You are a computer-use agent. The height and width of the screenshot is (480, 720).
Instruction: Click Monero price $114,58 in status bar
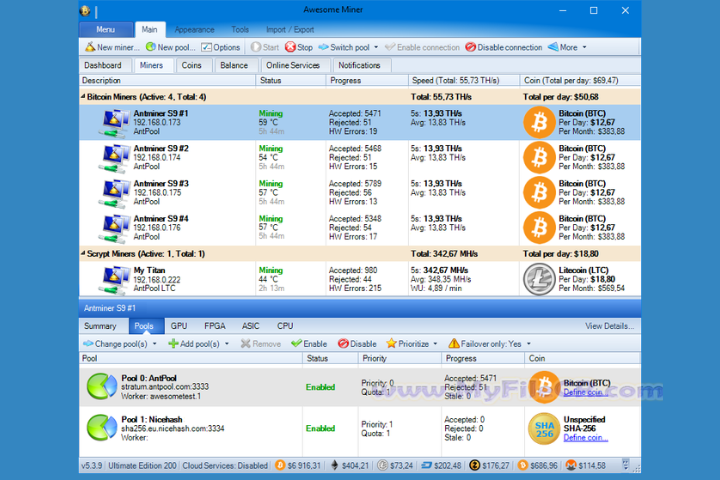[586, 466]
